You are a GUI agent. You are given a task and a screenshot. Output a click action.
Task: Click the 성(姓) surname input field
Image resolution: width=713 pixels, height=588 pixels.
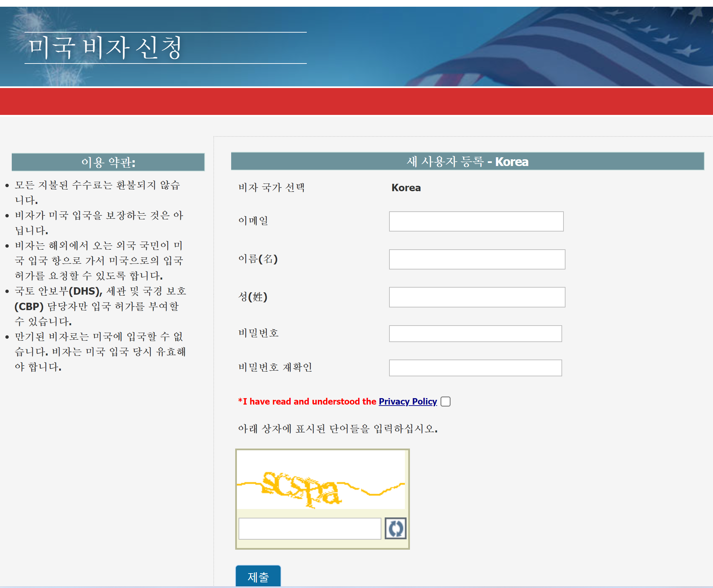tap(476, 297)
